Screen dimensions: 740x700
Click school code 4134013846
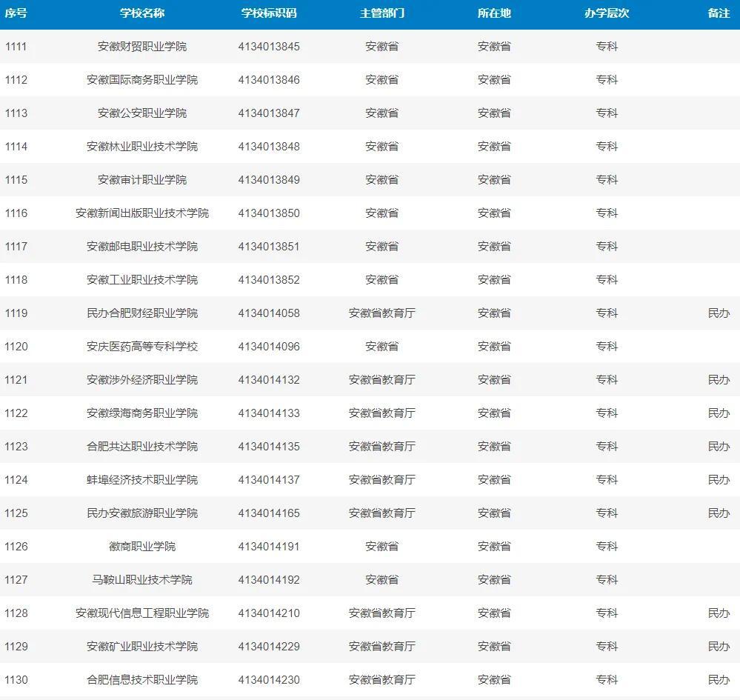[269, 80]
